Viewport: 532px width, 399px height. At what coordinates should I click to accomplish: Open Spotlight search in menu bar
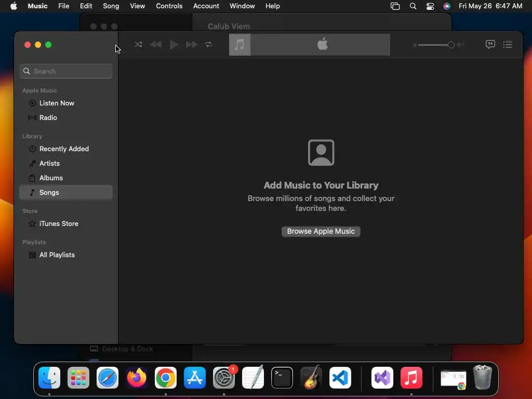[413, 6]
